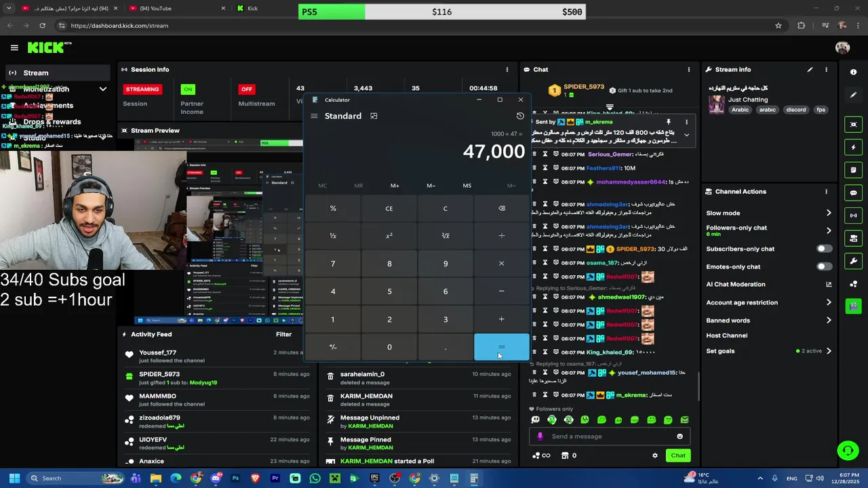Open AI Chat Moderation stats icon
The width and height of the screenshot is (868, 488).
click(x=829, y=285)
